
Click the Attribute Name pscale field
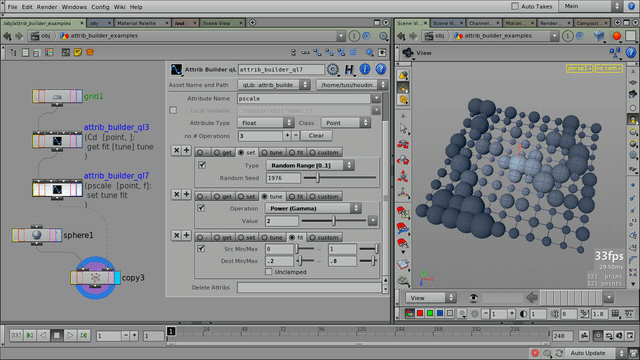tap(304, 98)
